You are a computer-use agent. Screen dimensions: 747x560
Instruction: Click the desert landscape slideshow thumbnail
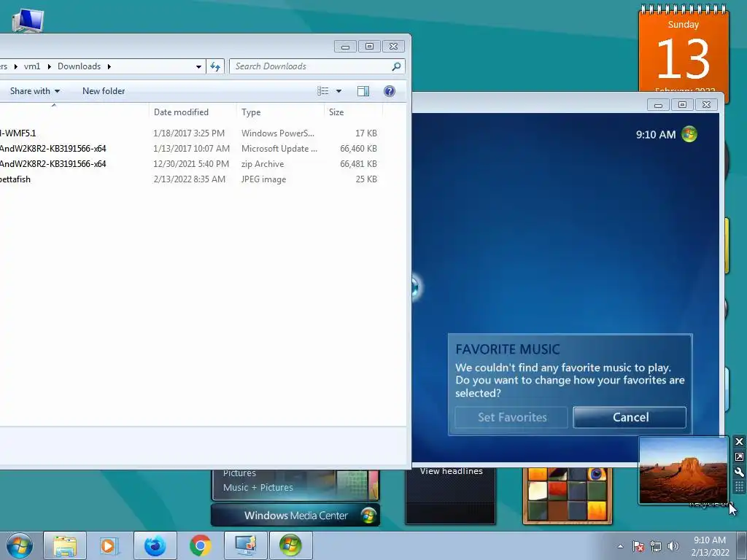coord(683,470)
